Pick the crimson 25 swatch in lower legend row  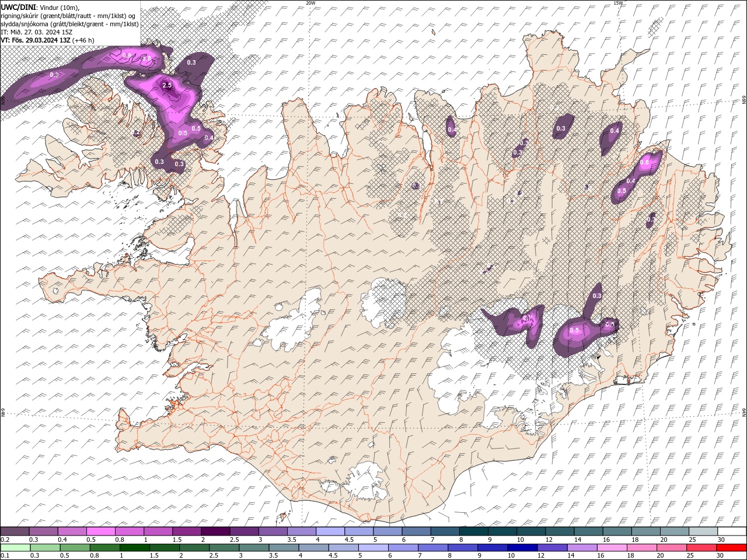[x=701, y=548]
